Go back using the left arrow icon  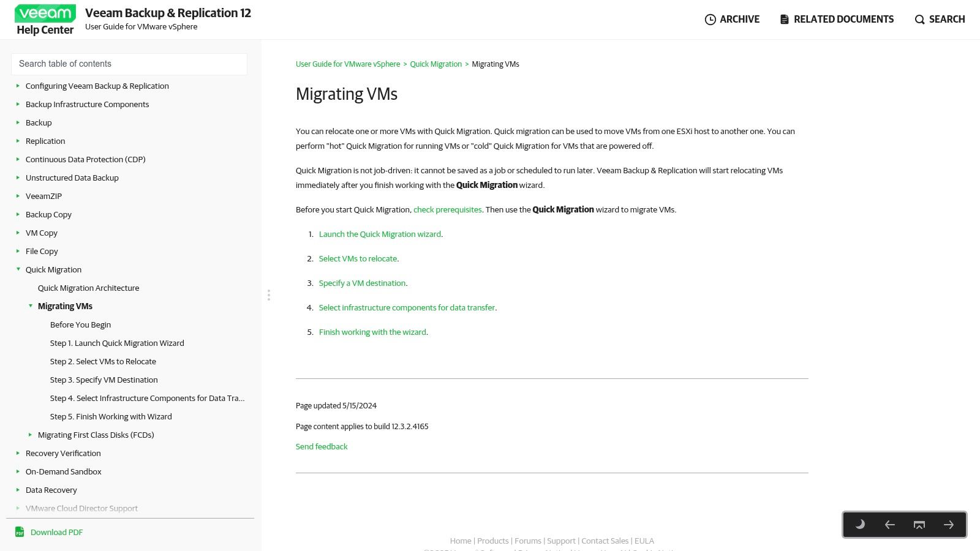(889, 525)
